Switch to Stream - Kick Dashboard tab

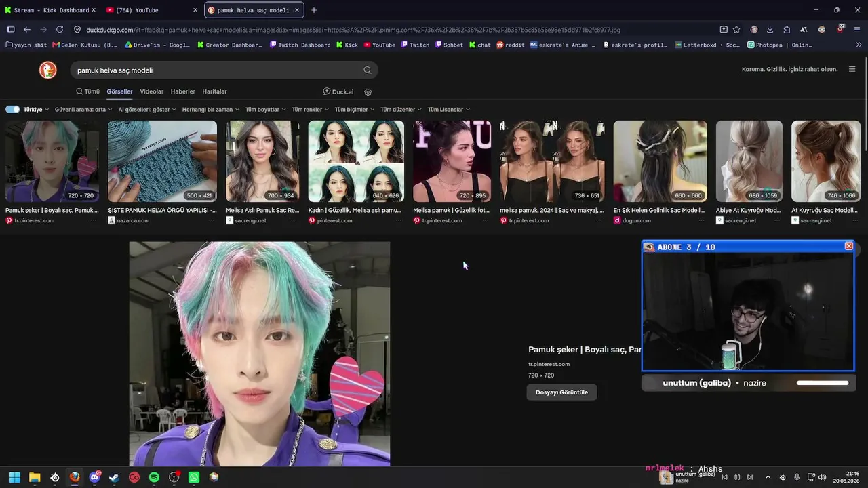tap(51, 10)
